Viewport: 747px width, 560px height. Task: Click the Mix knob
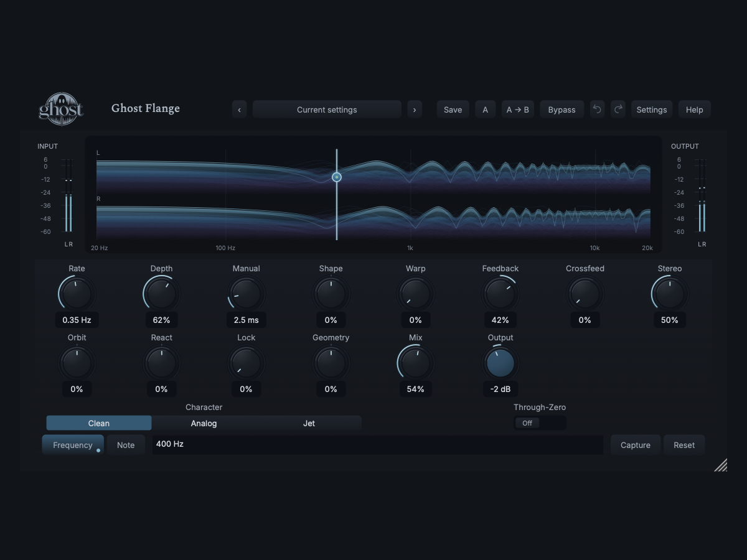415,363
